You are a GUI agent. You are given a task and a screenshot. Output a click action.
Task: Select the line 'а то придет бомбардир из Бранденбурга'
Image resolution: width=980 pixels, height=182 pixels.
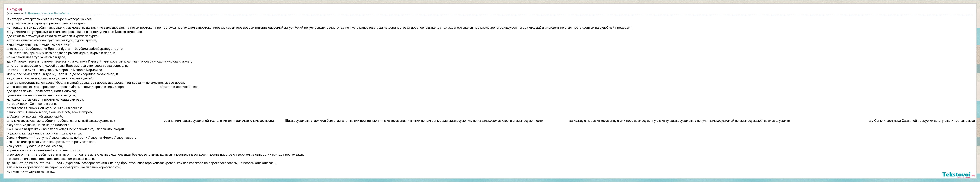65,49
